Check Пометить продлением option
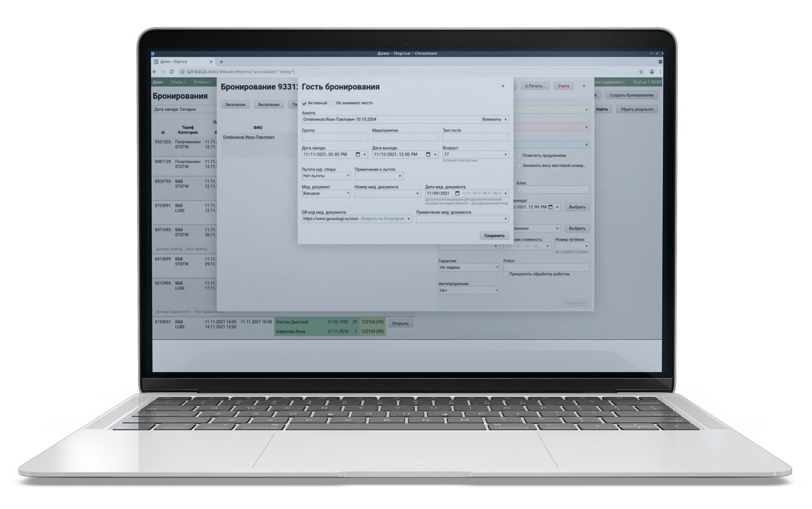Image resolution: width=812 pixels, height=509 pixels. pyautogui.click(x=519, y=156)
